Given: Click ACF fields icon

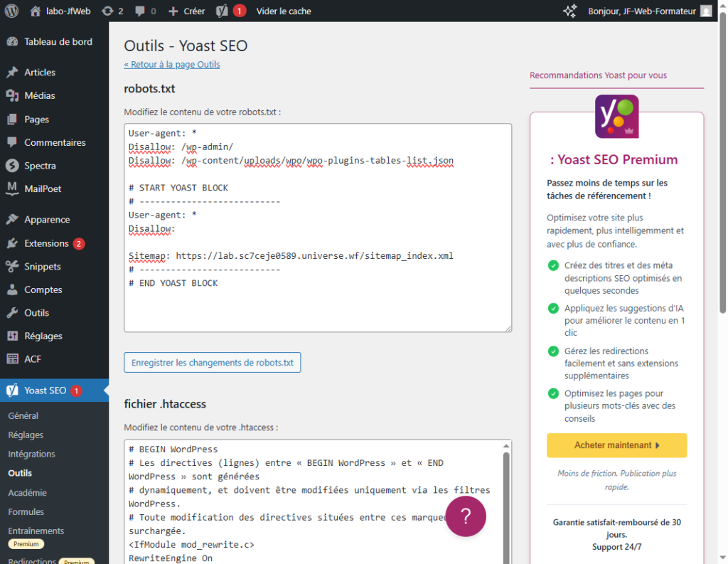Looking at the screenshot, I should tap(13, 358).
